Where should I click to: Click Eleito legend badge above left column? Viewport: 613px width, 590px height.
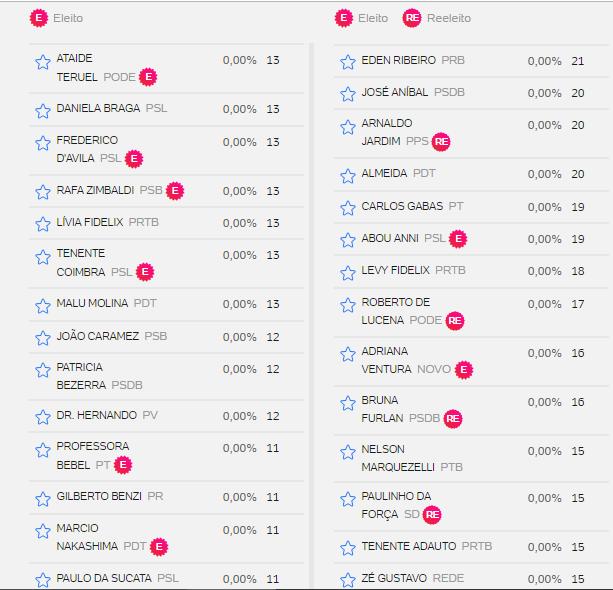coord(39,18)
